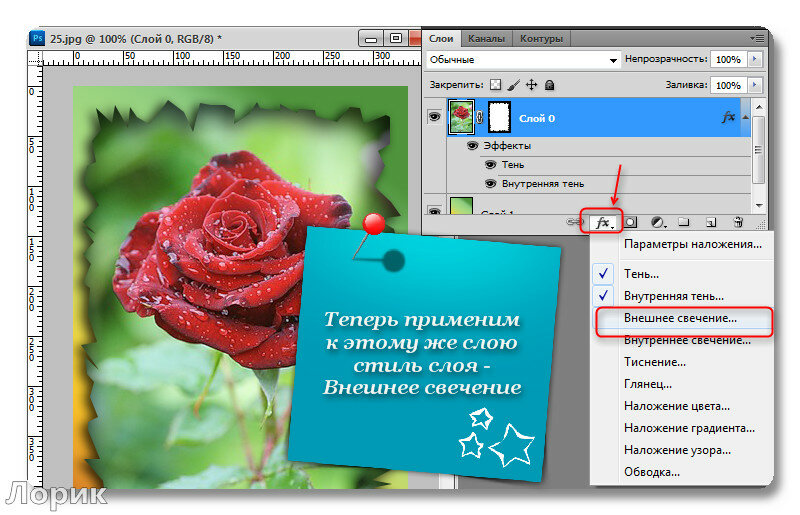Lock layer position with move icon
Viewport: 800px width, 515px height.
coord(532,86)
